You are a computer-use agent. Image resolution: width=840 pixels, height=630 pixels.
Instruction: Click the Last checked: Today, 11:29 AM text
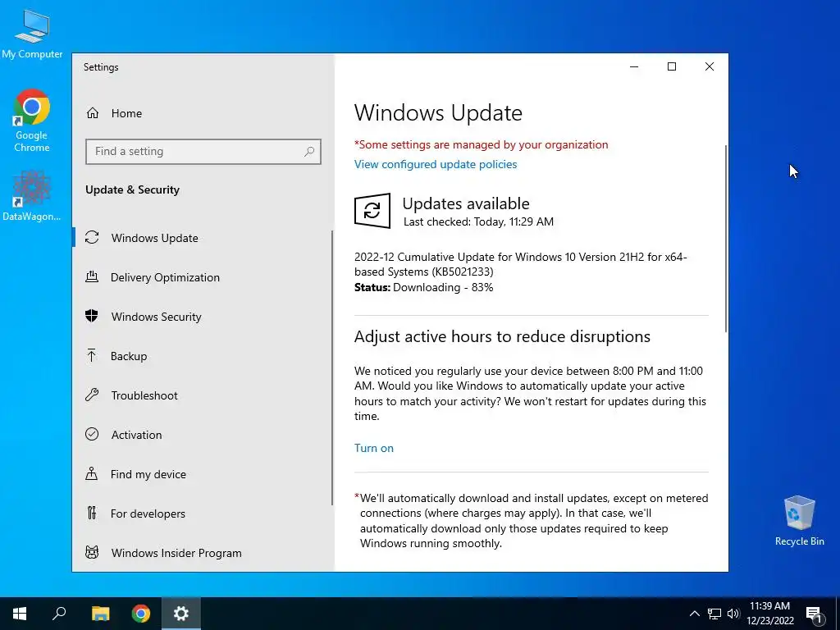[x=478, y=221]
